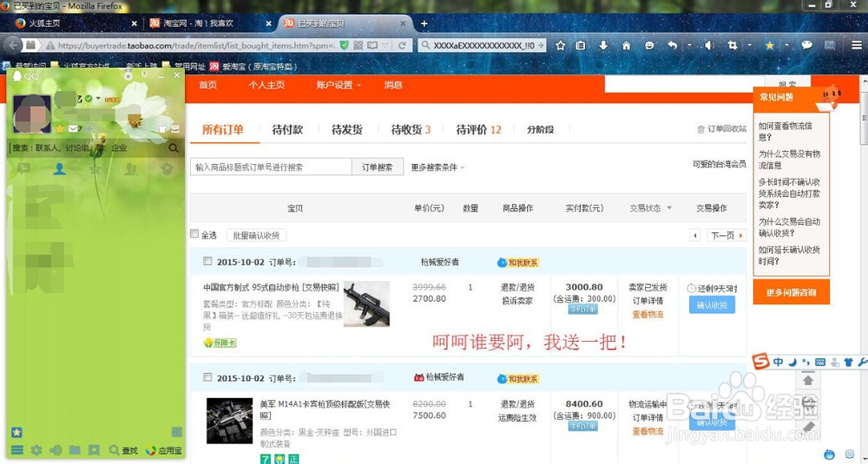Click QQ contacts person tab icon
The image size is (868, 464).
(59, 168)
